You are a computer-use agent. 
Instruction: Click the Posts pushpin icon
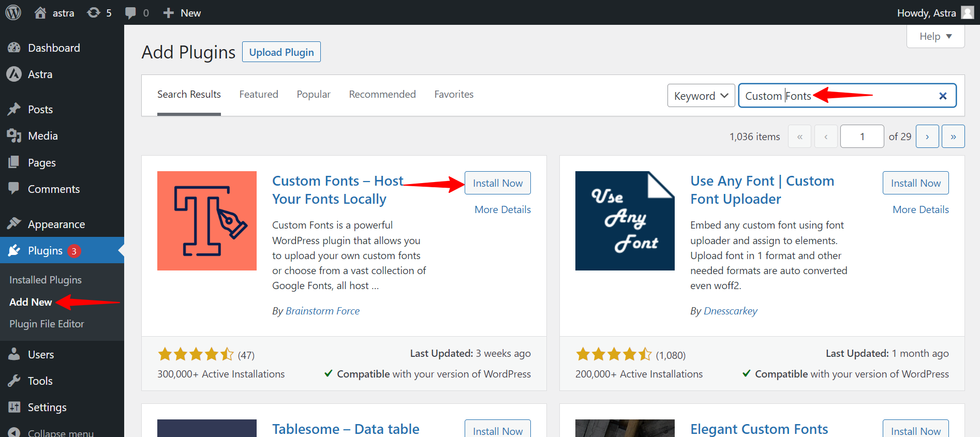tap(14, 109)
